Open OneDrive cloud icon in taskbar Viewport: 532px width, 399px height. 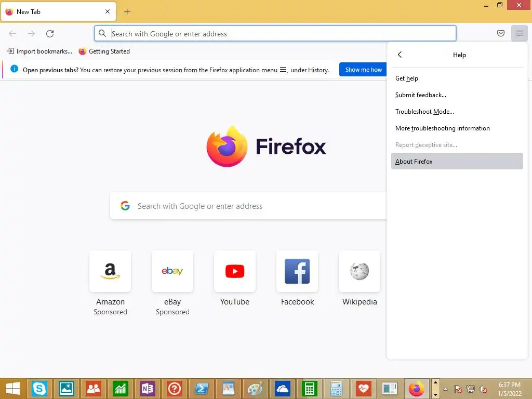click(282, 389)
